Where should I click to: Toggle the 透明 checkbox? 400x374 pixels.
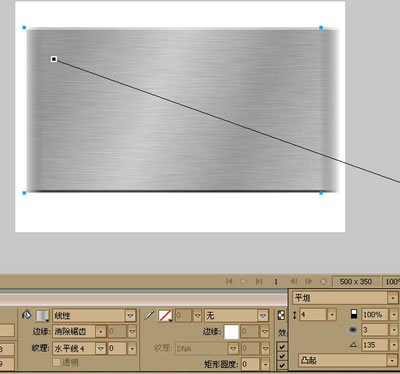tap(56, 362)
